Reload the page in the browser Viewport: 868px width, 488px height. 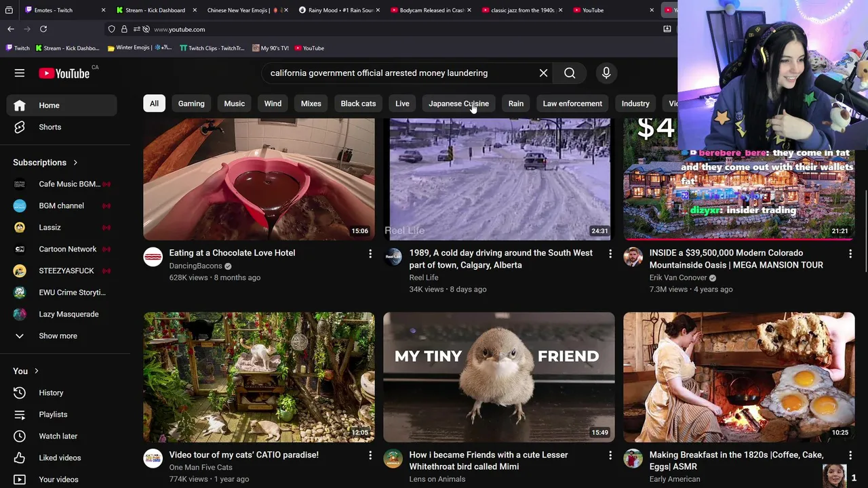tap(43, 29)
